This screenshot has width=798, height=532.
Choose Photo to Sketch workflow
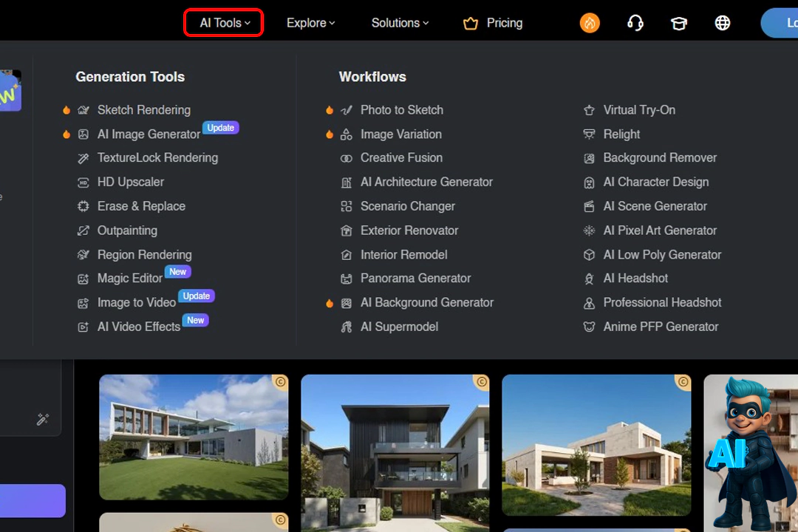click(x=401, y=110)
